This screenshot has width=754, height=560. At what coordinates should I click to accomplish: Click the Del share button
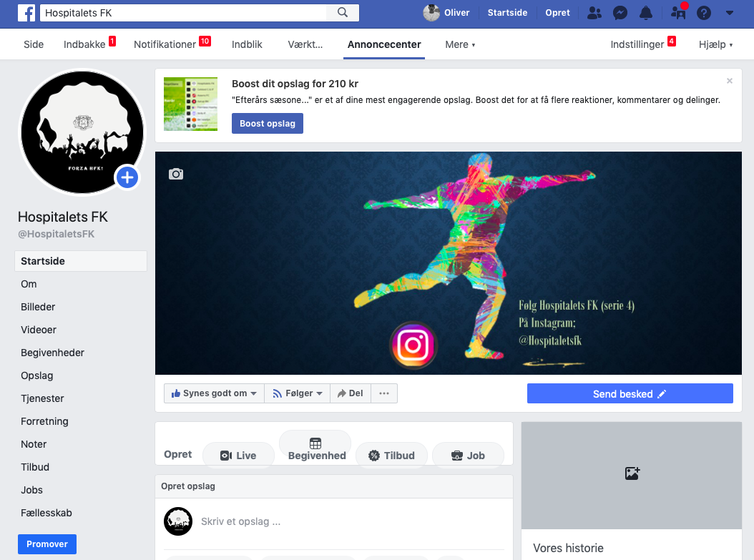point(350,393)
